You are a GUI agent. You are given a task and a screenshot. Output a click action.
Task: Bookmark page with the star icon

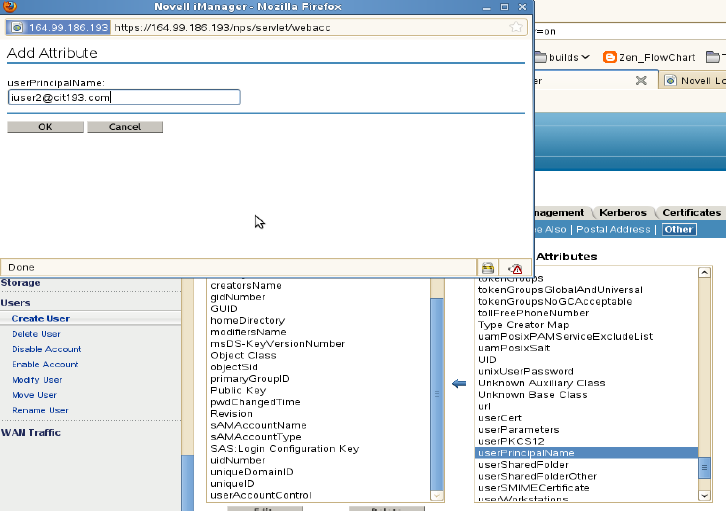(516, 27)
